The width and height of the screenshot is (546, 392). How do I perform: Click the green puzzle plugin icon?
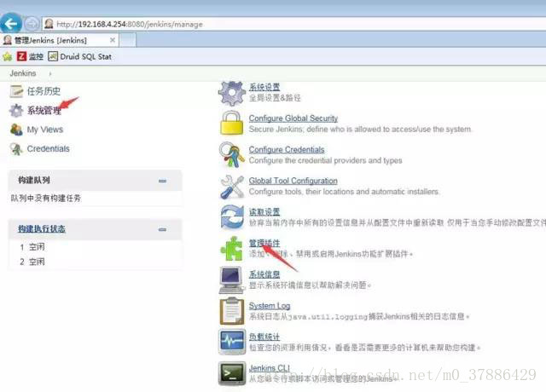231,248
